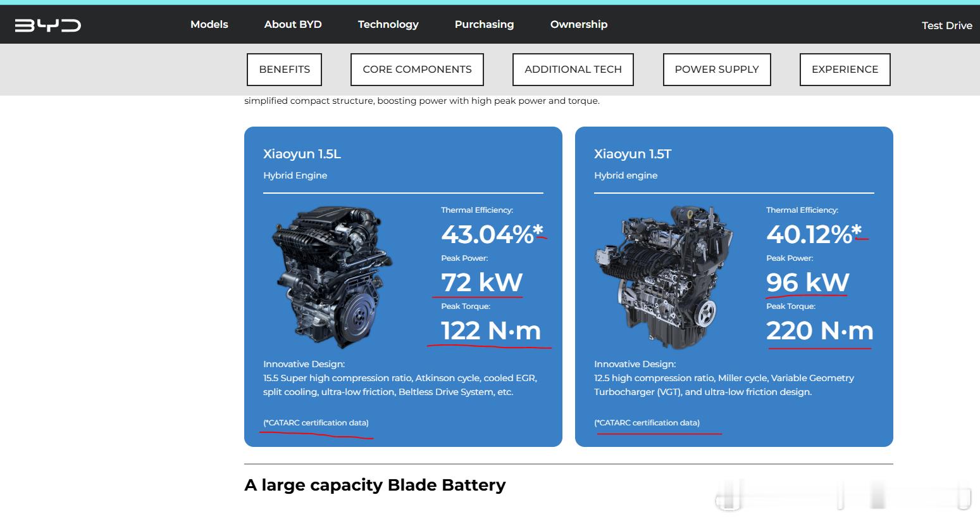This screenshot has height=521, width=980.
Task: Click the 72 kW peak power value
Action: pos(482,282)
